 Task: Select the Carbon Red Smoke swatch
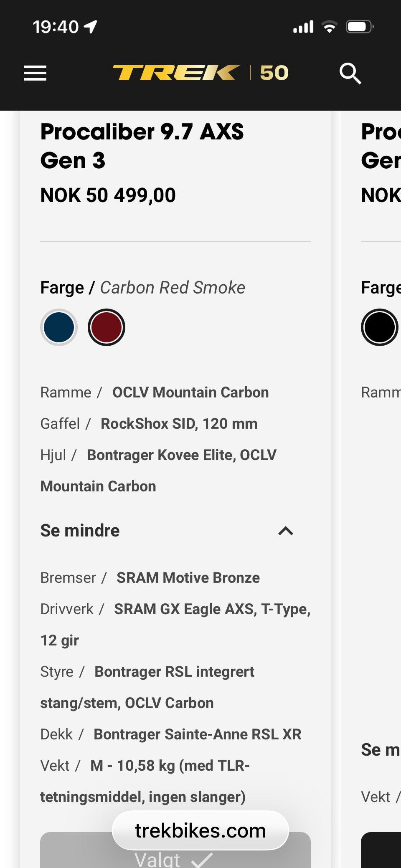tap(107, 327)
